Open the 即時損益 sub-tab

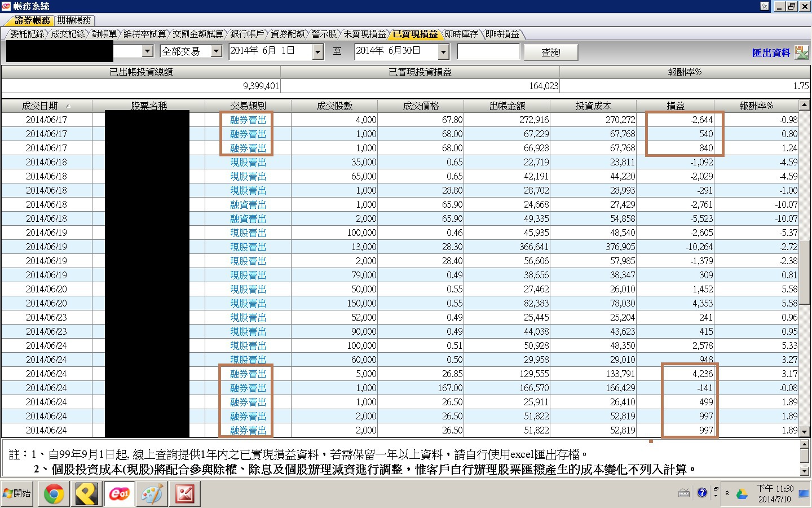502,34
